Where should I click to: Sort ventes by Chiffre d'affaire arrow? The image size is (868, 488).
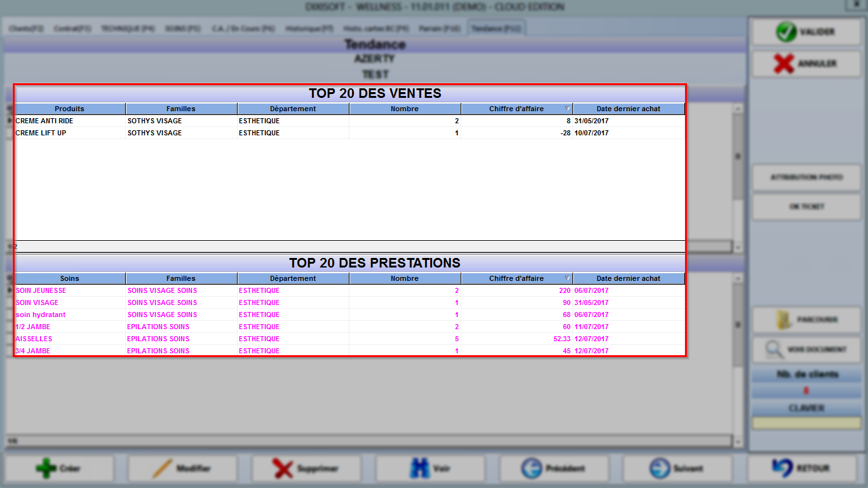click(568, 109)
